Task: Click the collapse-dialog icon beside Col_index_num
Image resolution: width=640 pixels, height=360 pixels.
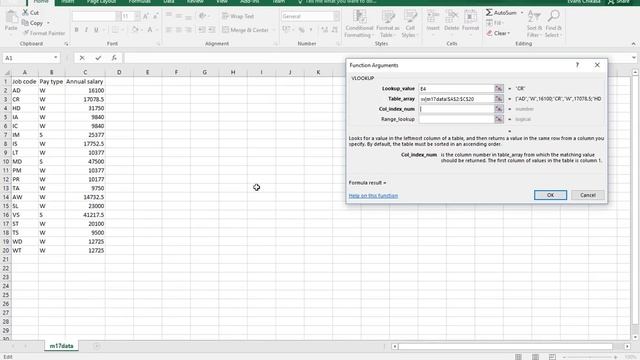Action: pyautogui.click(x=499, y=109)
